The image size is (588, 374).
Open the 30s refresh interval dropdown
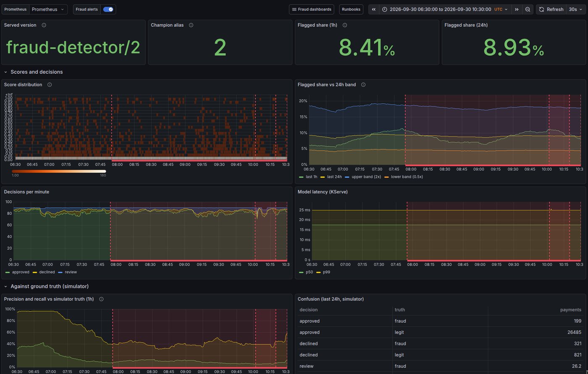click(575, 9)
